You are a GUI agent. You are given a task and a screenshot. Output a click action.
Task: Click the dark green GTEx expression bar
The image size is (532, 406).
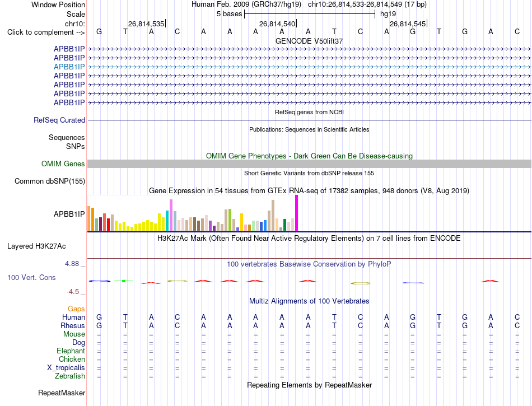tap(284, 225)
